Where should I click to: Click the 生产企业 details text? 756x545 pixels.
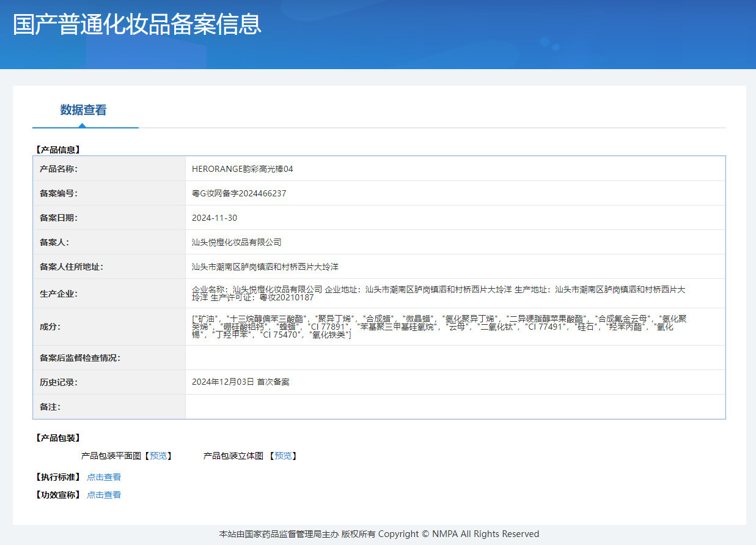tap(438, 294)
